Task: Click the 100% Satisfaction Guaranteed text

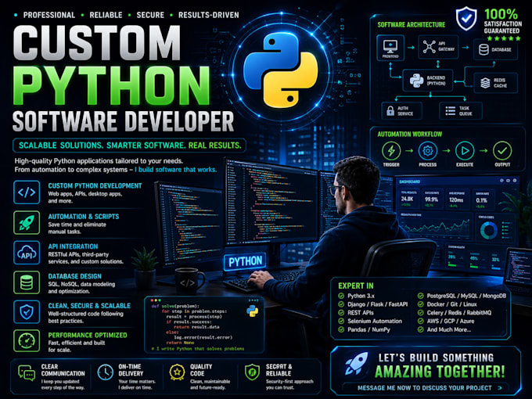Action: click(502, 21)
